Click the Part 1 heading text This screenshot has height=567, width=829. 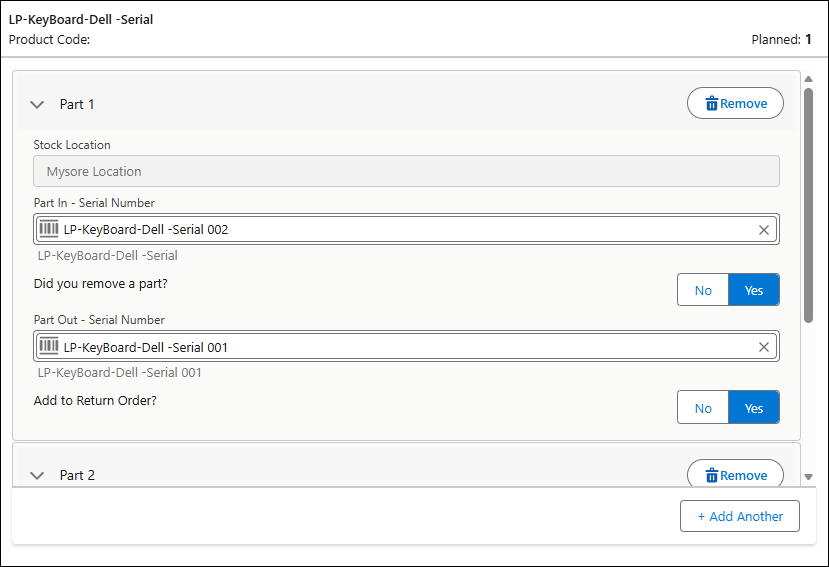pyautogui.click(x=77, y=104)
